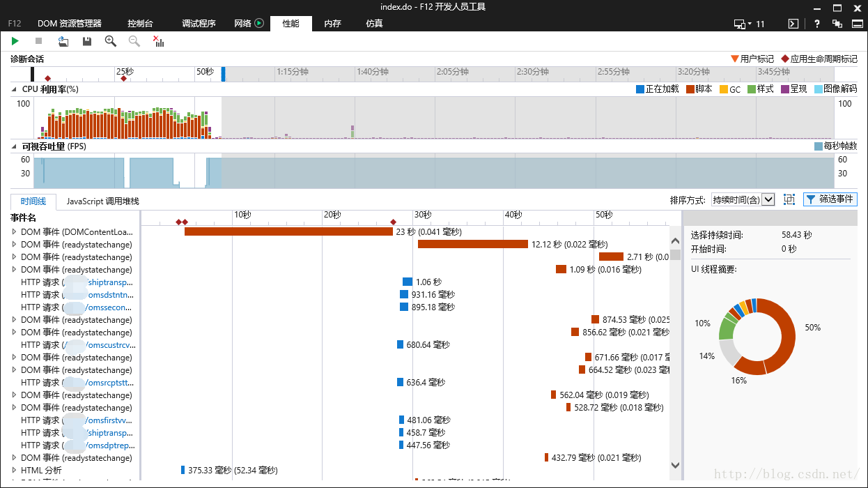Open the 网络 tab

pyautogui.click(x=242, y=23)
